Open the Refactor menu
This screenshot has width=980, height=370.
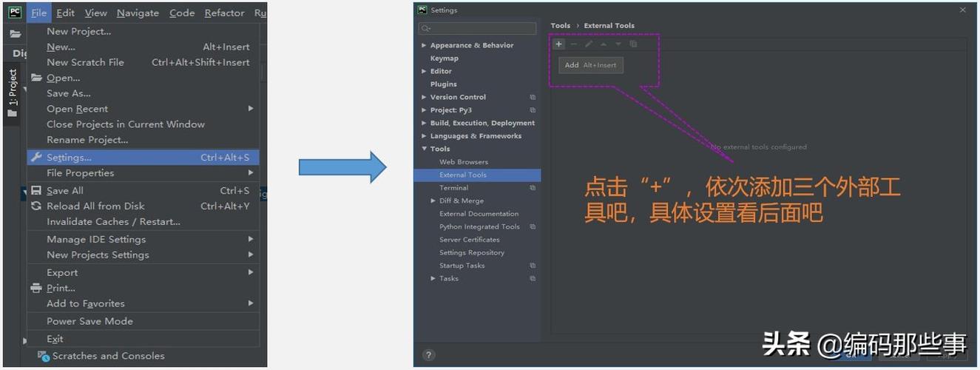[x=224, y=13]
